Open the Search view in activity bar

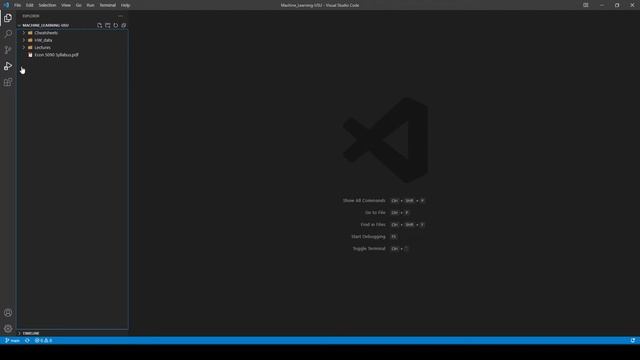[x=8, y=34]
